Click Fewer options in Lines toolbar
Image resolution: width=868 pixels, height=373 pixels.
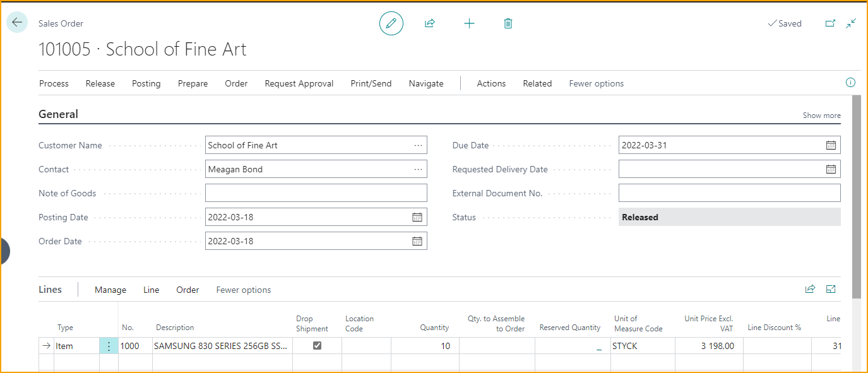(244, 290)
